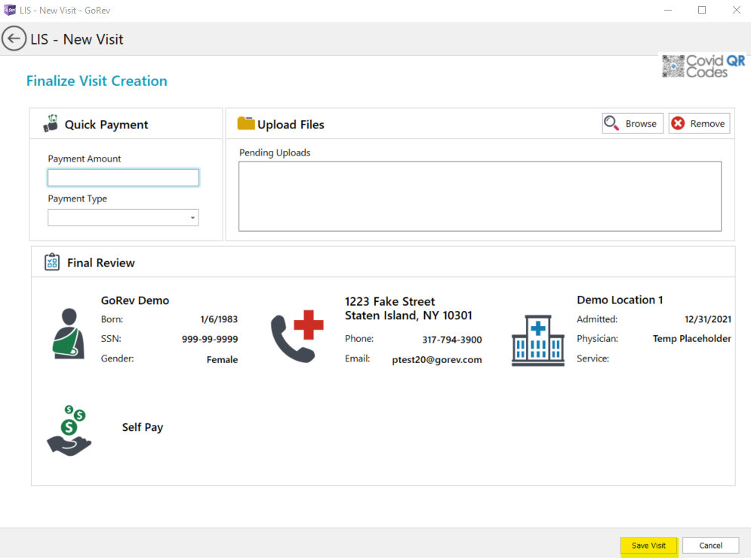Click the phone with red cross icon
751x560 pixels.
point(297,336)
